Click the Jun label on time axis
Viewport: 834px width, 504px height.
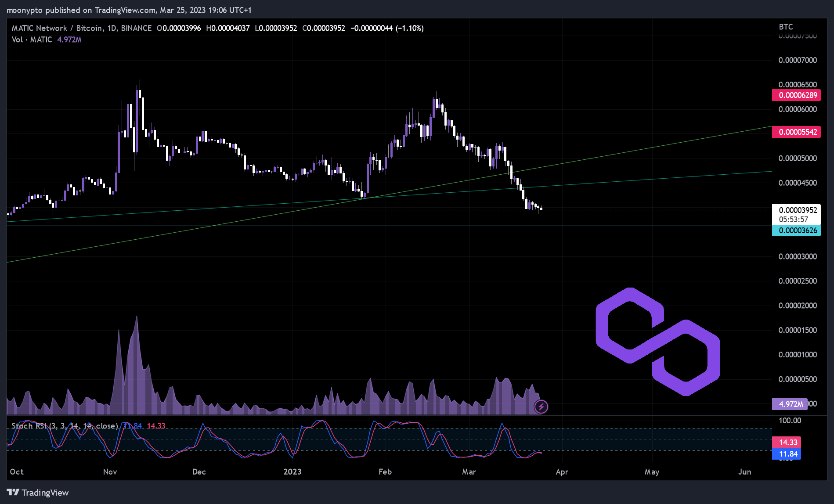[x=745, y=472]
